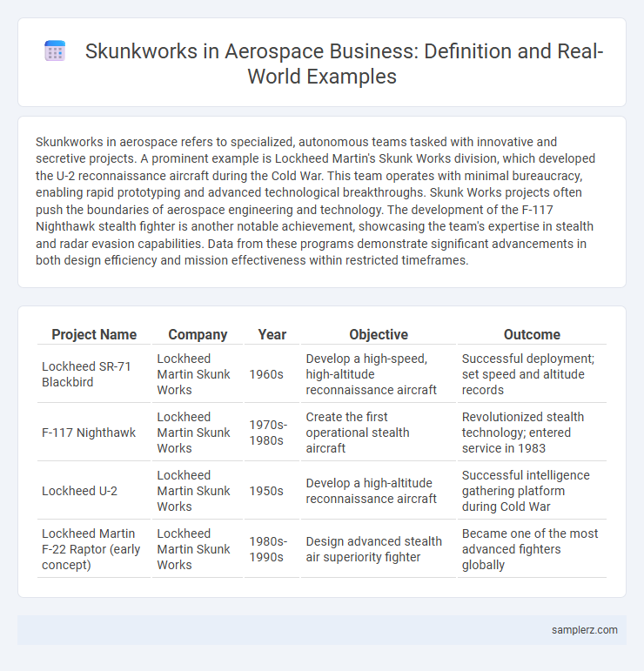The image size is (644, 671).
Task: Click the intro paragraph about Skunkworks teams
Action: [317, 201]
